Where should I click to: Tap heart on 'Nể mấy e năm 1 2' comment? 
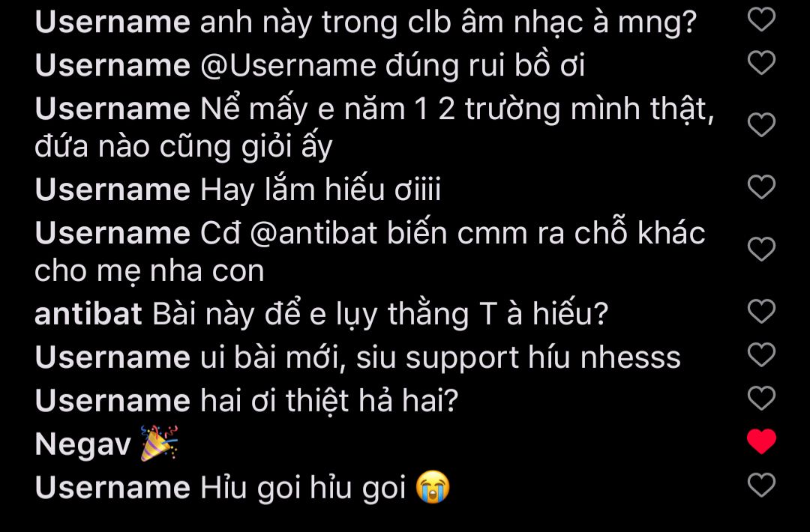click(x=761, y=125)
